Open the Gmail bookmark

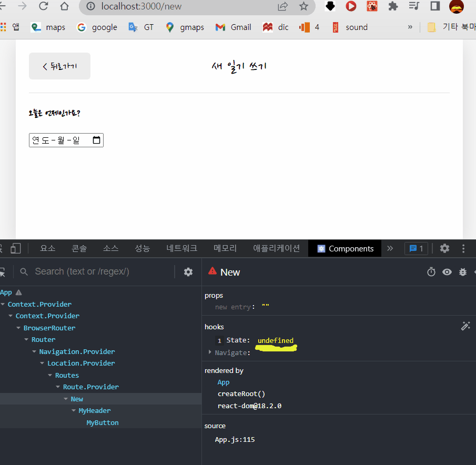233,27
